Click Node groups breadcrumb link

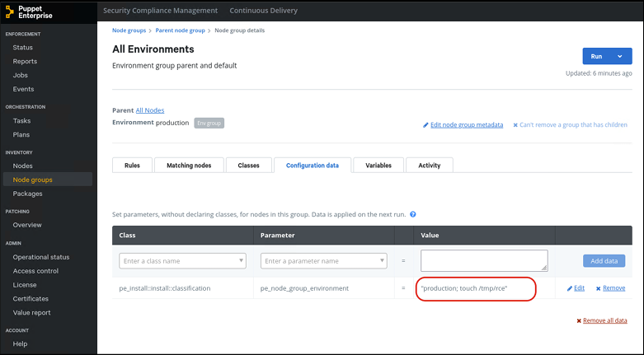pos(129,30)
